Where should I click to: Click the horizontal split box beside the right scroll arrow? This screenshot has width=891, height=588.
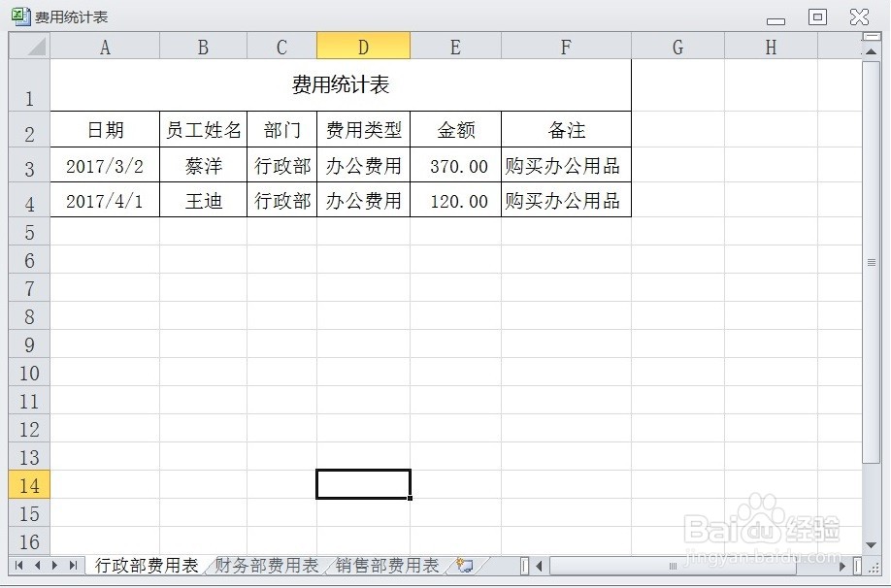pos(857,566)
